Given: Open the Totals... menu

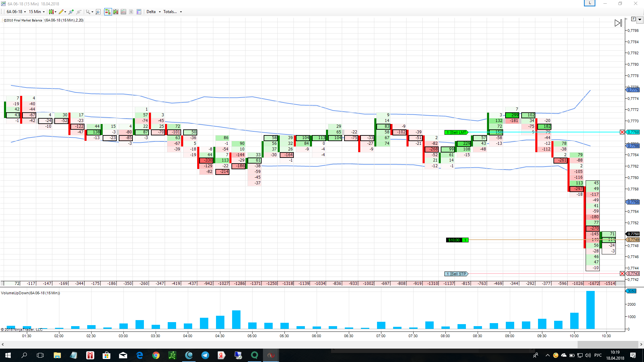Looking at the screenshot, I should (172, 12).
